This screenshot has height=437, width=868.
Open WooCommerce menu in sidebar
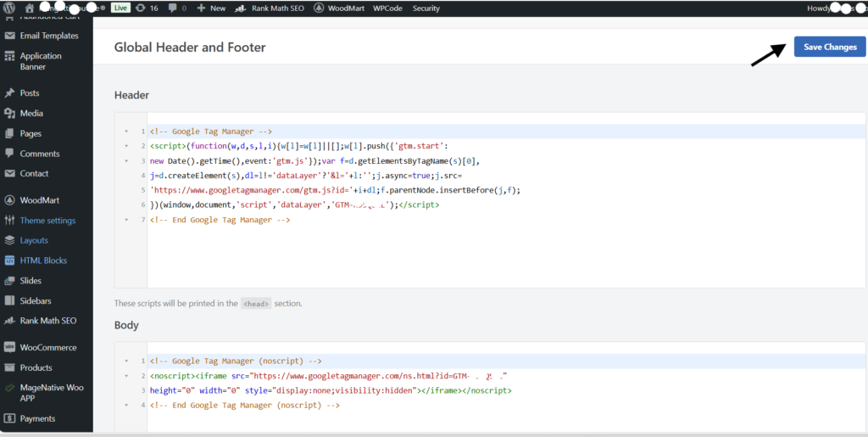[47, 347]
